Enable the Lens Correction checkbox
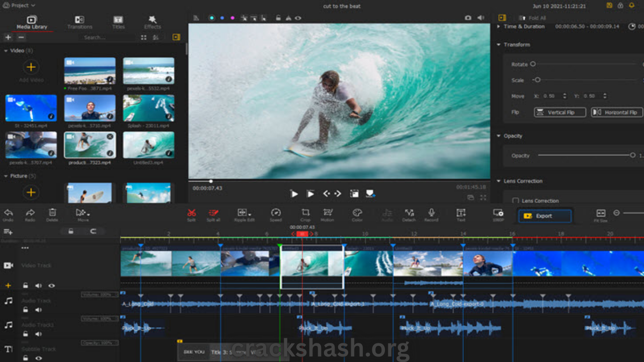This screenshot has width=644, height=362. tap(515, 201)
